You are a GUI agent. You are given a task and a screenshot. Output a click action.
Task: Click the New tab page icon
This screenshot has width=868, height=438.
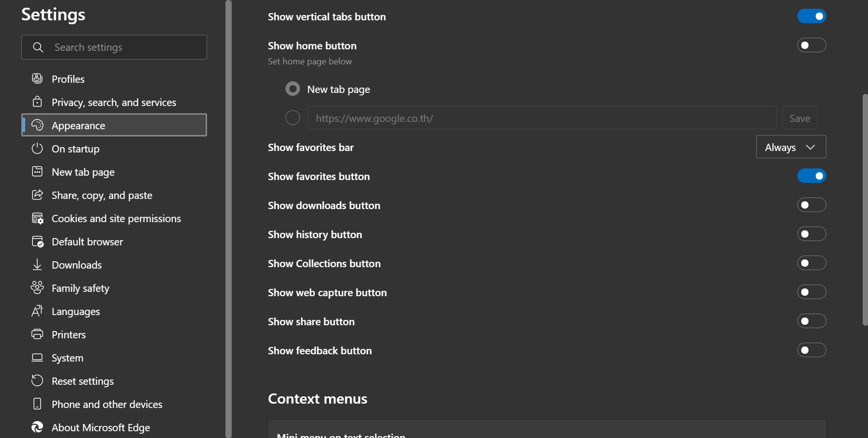(x=37, y=171)
